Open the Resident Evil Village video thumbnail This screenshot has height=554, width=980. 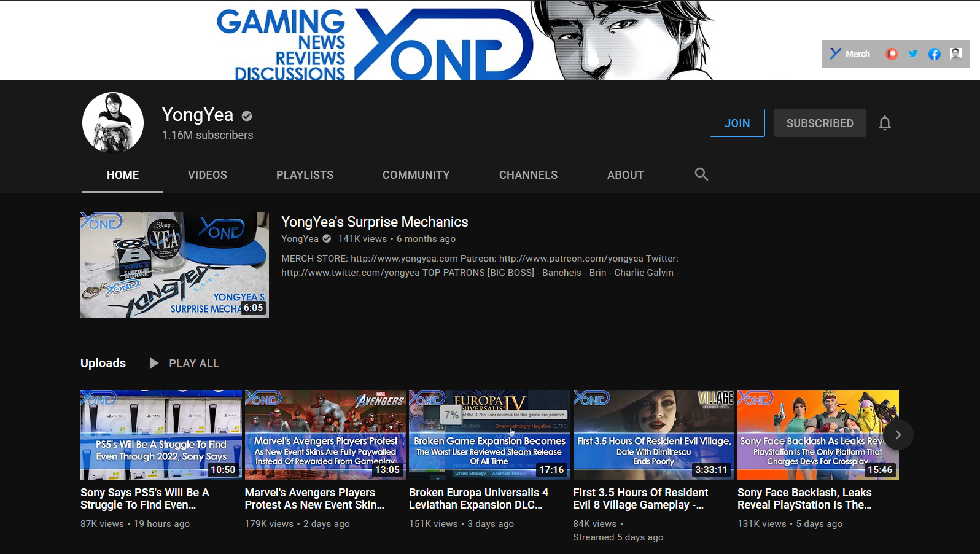[x=653, y=435]
